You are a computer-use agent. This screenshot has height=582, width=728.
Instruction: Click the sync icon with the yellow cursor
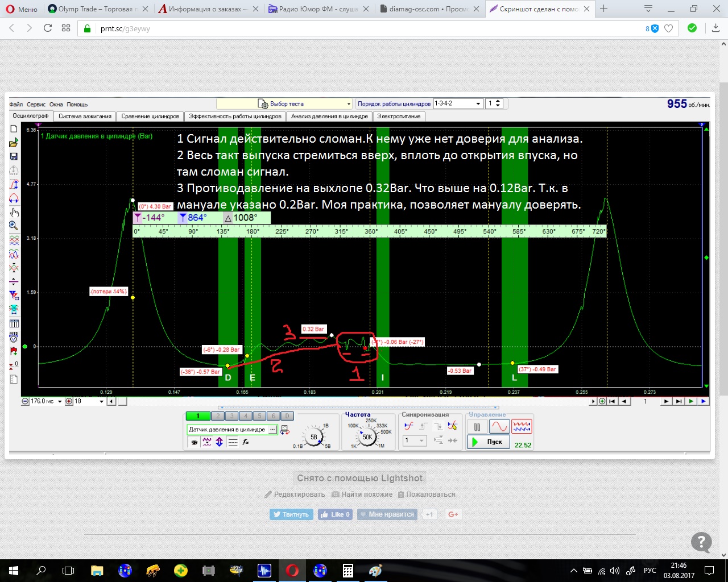click(x=452, y=426)
